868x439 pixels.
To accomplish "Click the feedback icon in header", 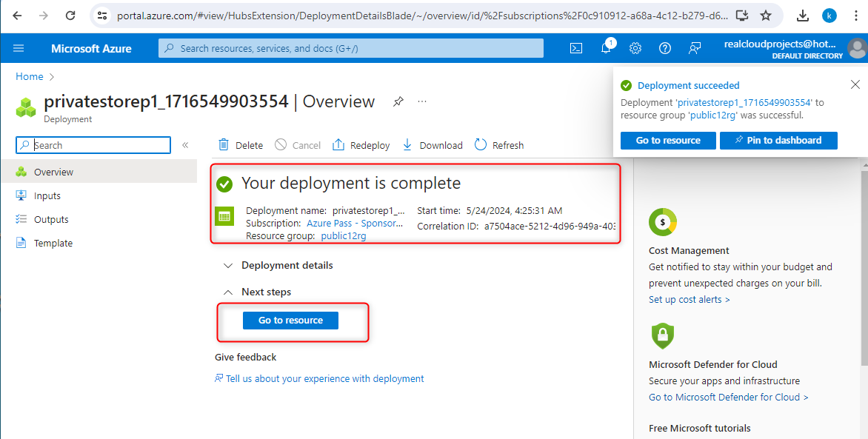I will click(x=695, y=48).
